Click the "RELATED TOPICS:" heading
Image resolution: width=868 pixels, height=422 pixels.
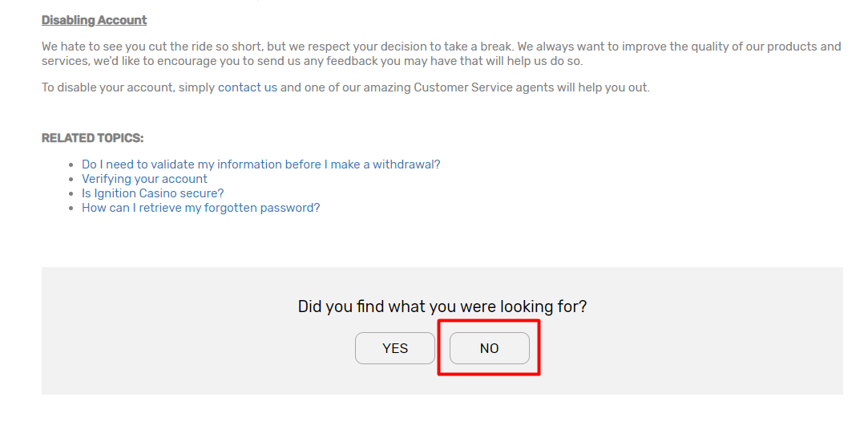[x=92, y=138]
